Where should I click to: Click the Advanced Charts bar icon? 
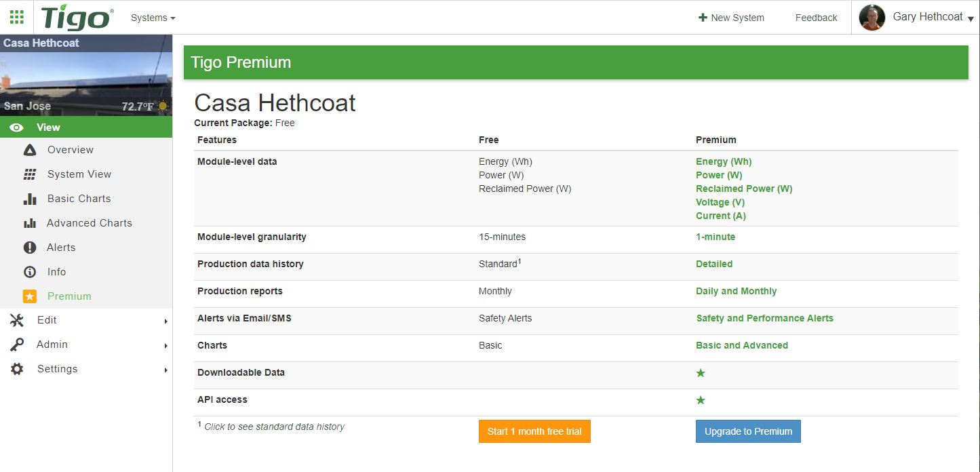click(x=30, y=223)
